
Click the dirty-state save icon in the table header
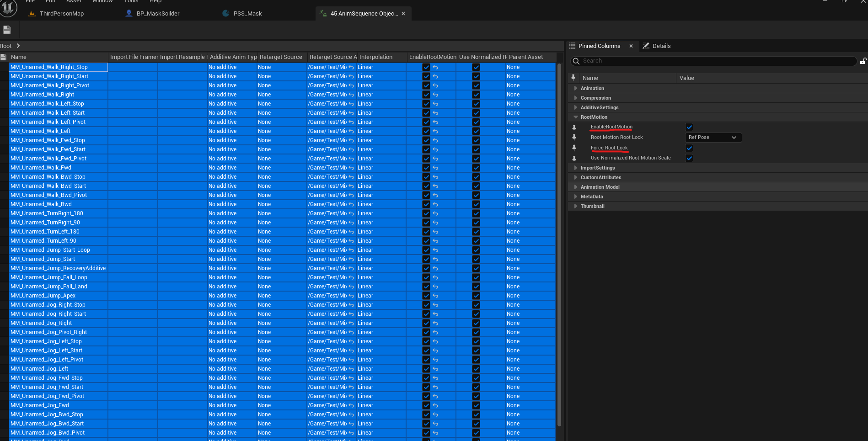[3, 57]
